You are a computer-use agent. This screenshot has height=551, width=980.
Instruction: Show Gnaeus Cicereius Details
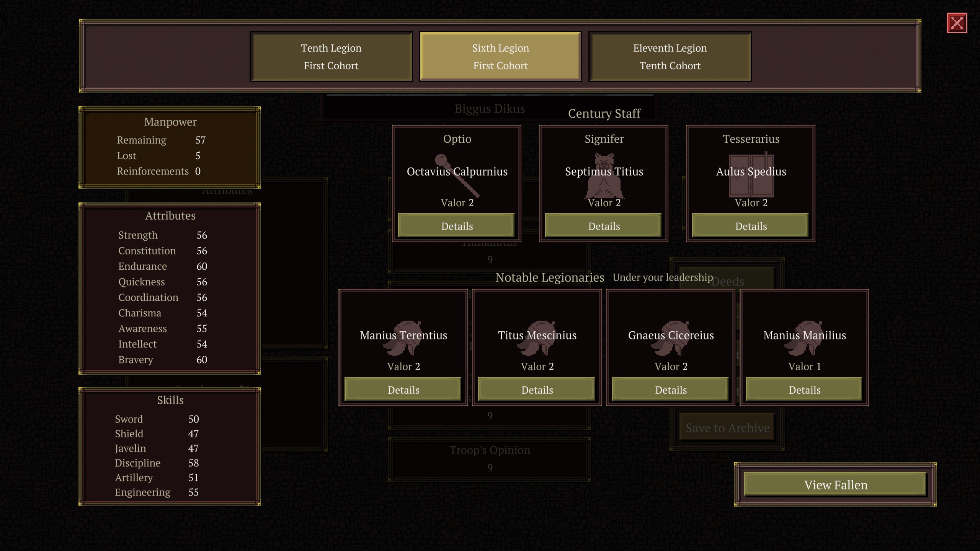click(x=671, y=390)
